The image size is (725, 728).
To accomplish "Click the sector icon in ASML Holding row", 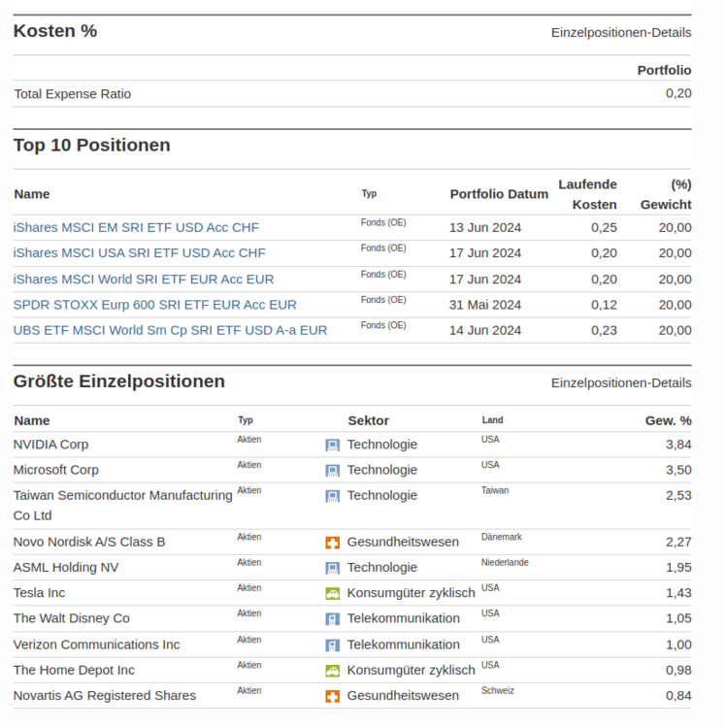I will coord(332,568).
